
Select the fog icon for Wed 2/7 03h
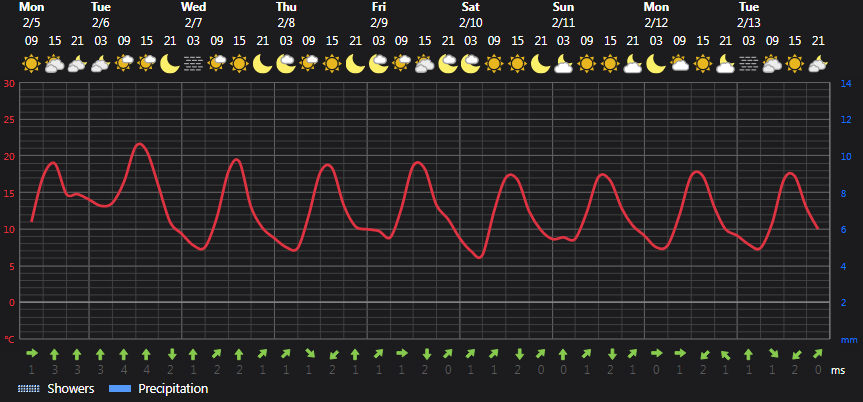(x=193, y=64)
